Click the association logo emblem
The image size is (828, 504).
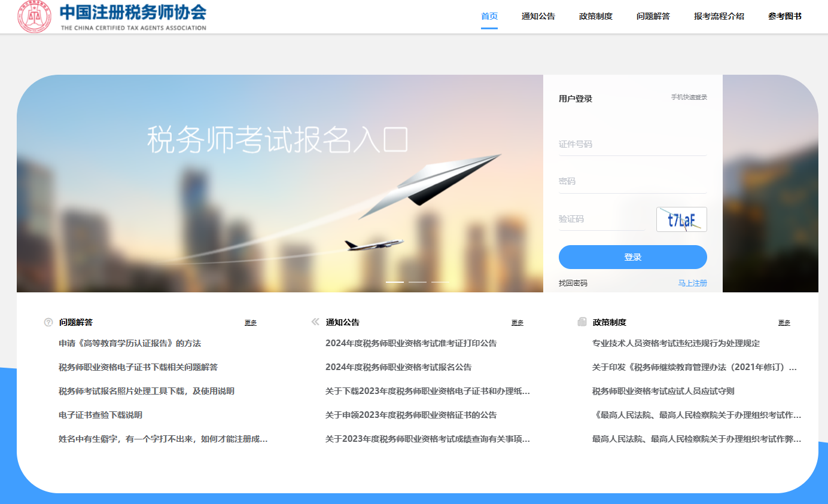click(34, 17)
